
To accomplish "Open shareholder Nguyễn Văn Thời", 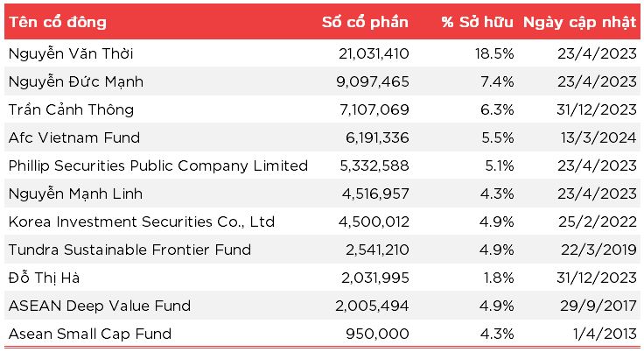I will point(71,53).
